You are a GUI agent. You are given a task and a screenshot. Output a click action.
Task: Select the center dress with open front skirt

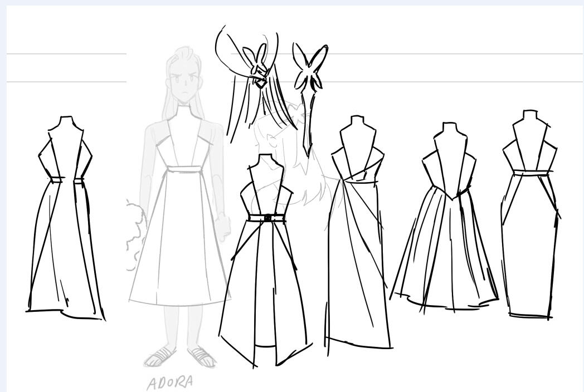pos(265,278)
